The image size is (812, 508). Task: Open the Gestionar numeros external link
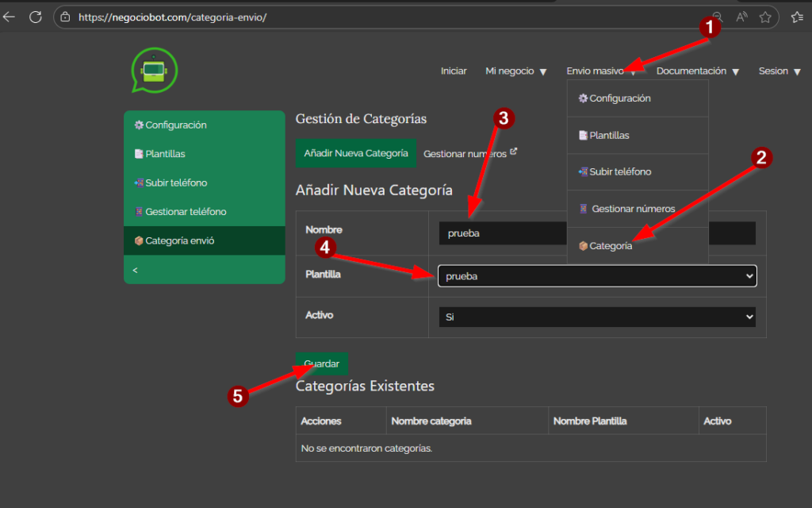tap(469, 153)
